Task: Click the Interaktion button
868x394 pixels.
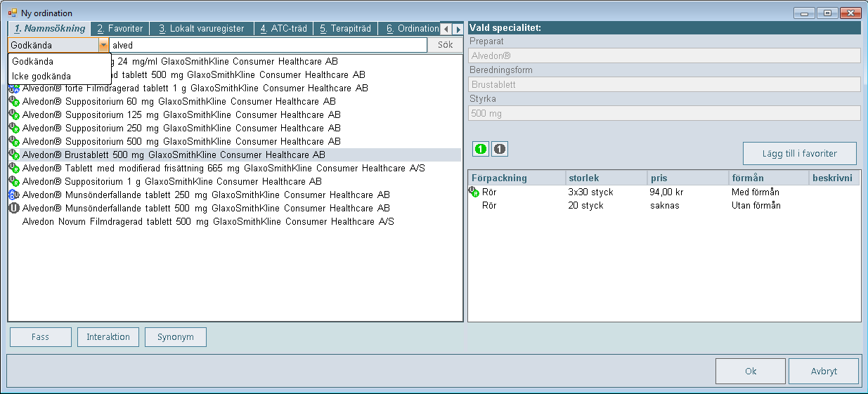Action: [108, 337]
